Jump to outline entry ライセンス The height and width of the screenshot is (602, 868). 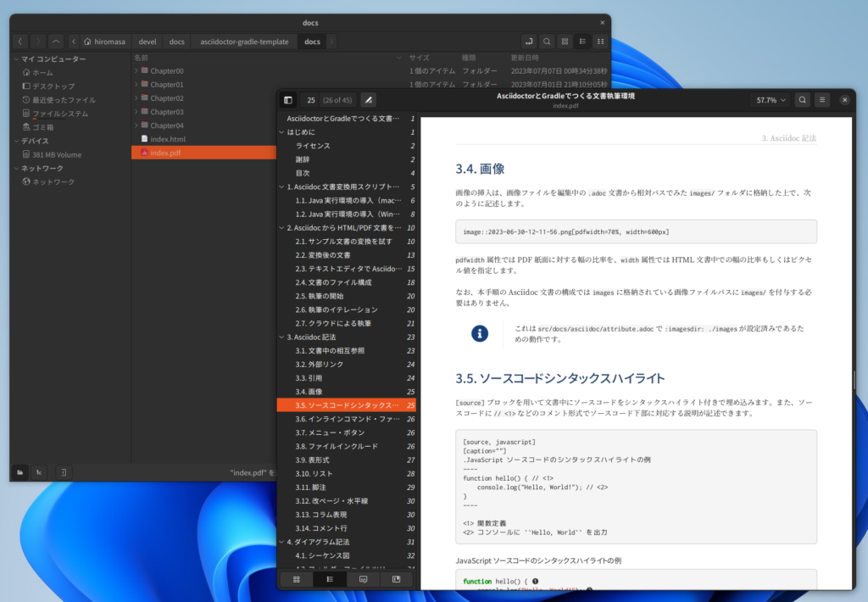[347, 146]
